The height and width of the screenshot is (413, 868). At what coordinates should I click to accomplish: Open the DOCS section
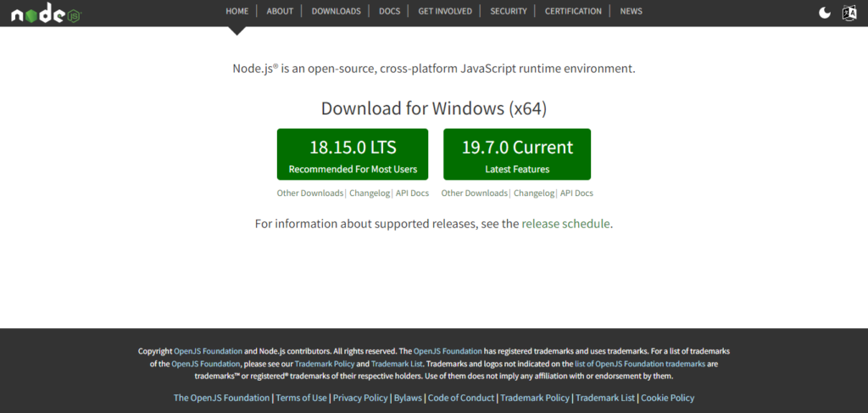(x=389, y=11)
